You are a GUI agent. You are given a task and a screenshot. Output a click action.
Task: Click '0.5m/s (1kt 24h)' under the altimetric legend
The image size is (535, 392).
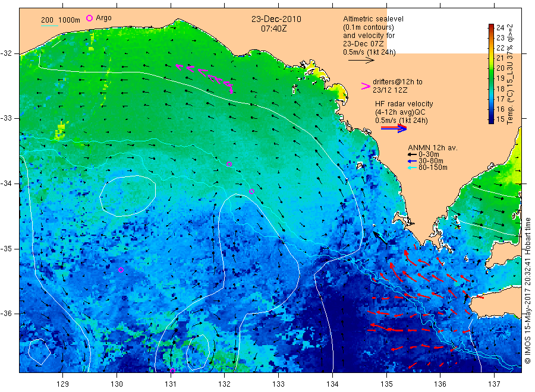coord(370,52)
